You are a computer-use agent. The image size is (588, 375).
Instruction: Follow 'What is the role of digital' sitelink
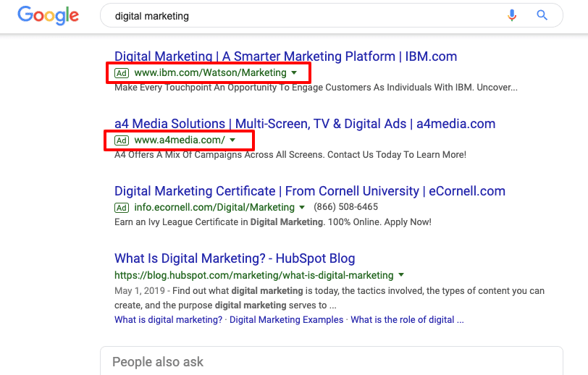[x=407, y=320]
